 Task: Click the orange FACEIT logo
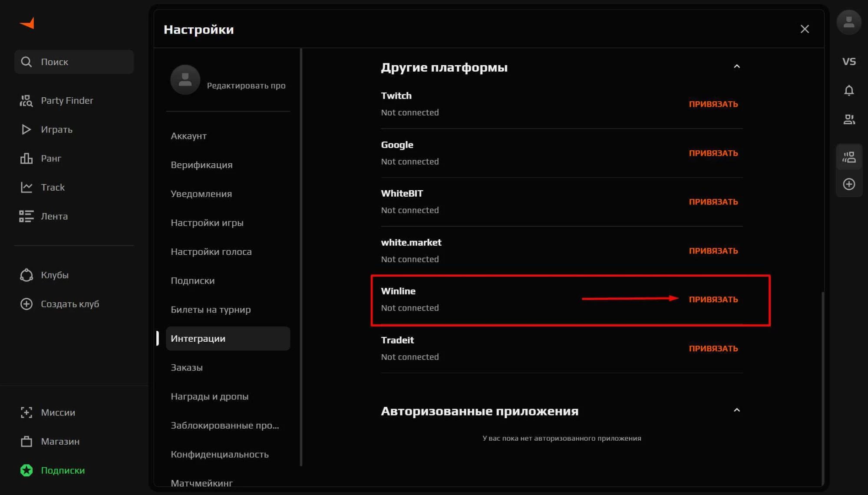tap(27, 23)
